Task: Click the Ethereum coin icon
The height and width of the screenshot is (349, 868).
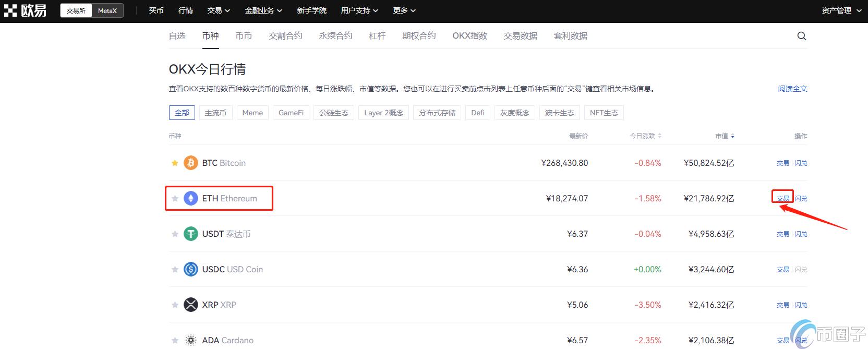Action: click(191, 198)
